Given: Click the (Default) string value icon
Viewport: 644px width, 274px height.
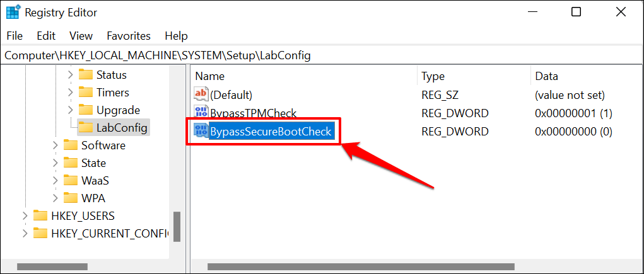Looking at the screenshot, I should 201,95.
